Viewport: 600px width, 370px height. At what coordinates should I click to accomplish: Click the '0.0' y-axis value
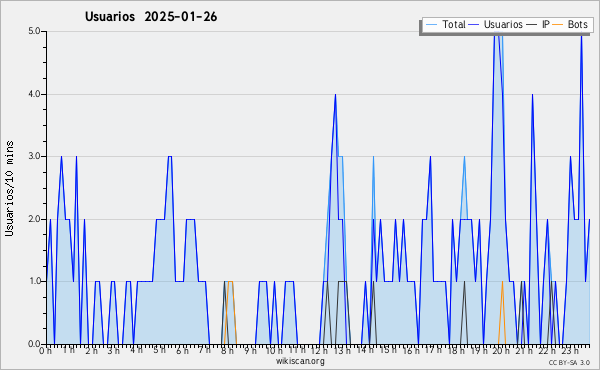[34, 344]
